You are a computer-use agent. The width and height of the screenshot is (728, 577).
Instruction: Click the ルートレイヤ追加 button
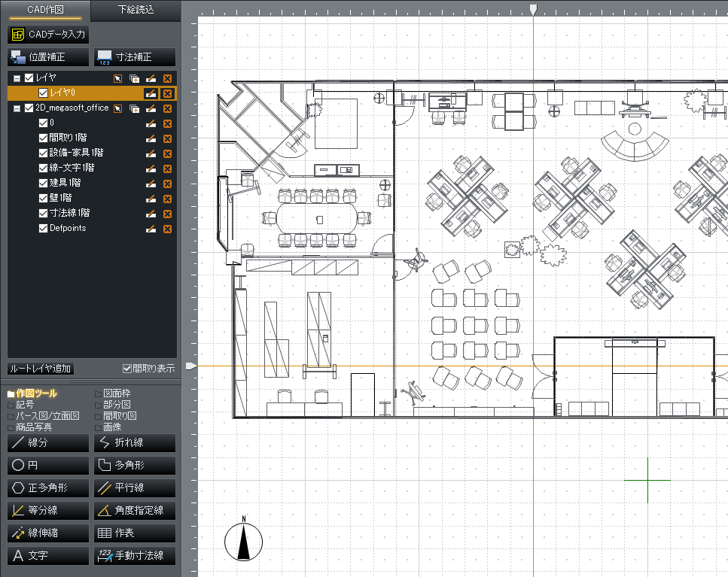40,369
